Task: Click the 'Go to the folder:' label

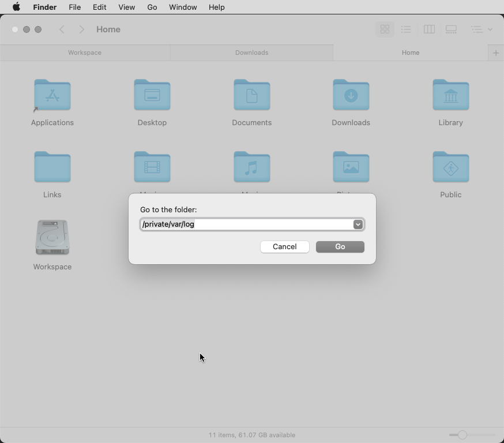Action: click(x=168, y=209)
